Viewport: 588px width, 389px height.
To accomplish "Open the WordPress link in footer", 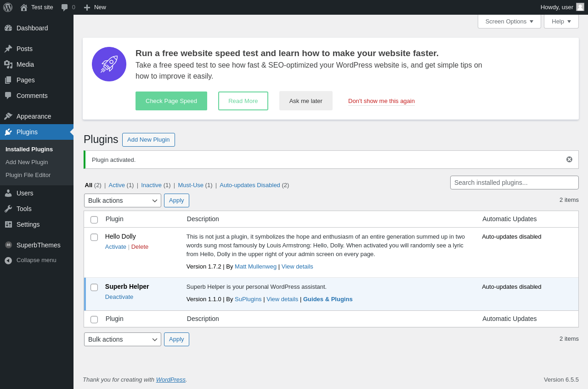I will [171, 380].
